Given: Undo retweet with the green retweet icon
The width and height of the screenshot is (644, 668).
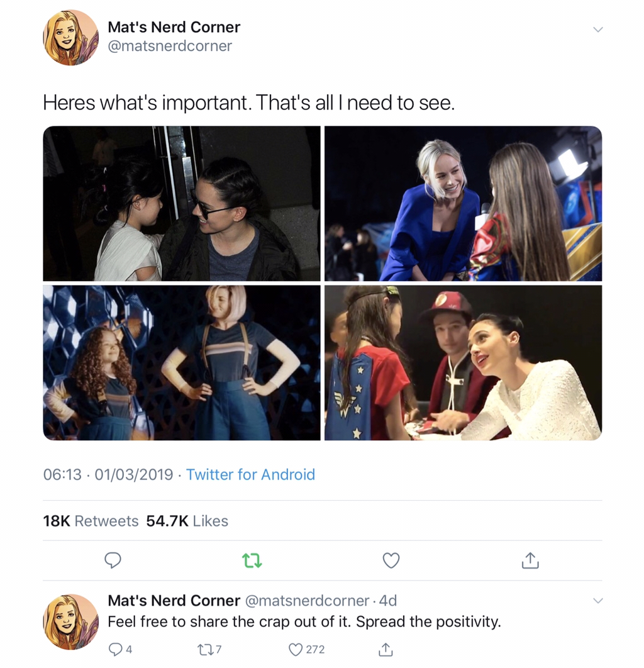Looking at the screenshot, I should point(252,560).
